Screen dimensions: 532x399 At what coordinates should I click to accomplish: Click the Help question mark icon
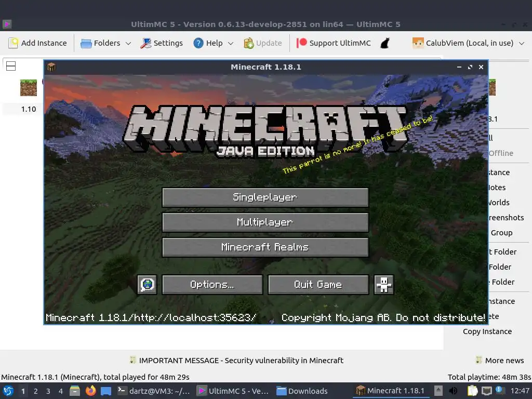198,43
